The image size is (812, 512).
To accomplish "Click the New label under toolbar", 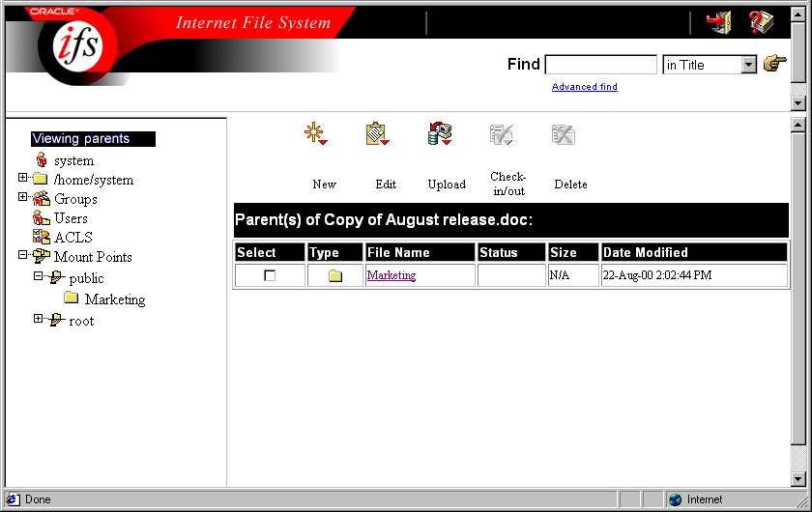I will (324, 185).
